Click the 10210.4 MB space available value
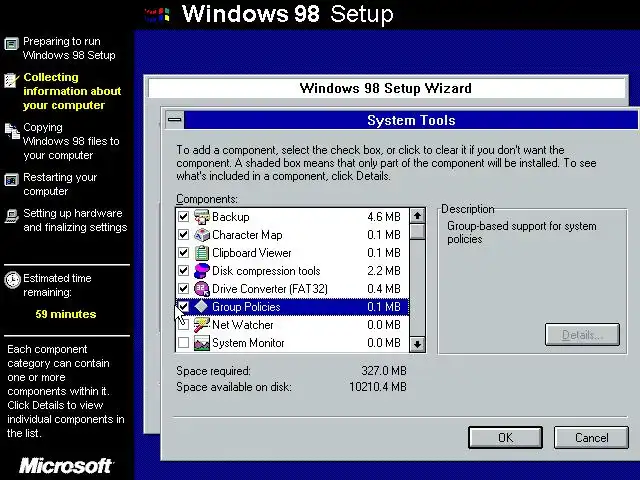Screen dimensions: 640x480 378,387
